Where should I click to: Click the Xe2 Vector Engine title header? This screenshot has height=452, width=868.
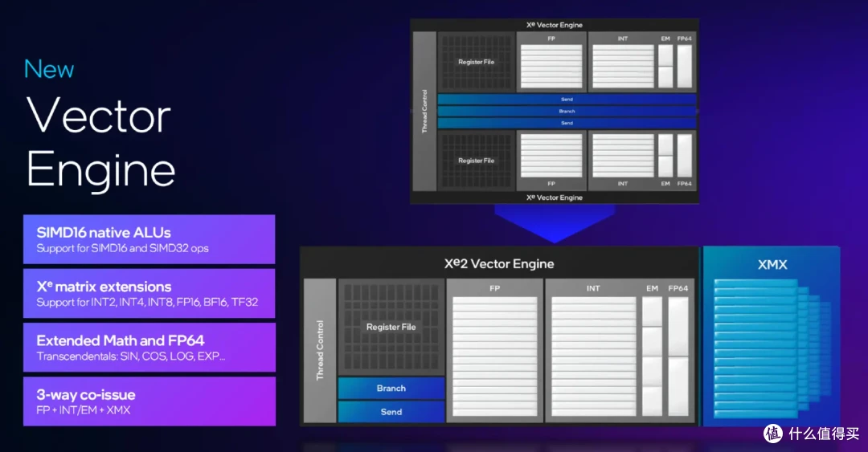(499, 263)
